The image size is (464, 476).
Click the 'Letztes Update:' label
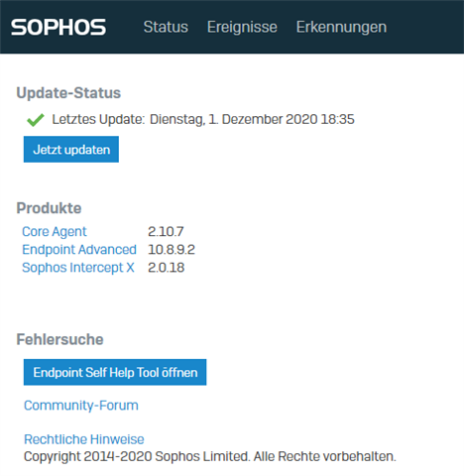pos(98,120)
